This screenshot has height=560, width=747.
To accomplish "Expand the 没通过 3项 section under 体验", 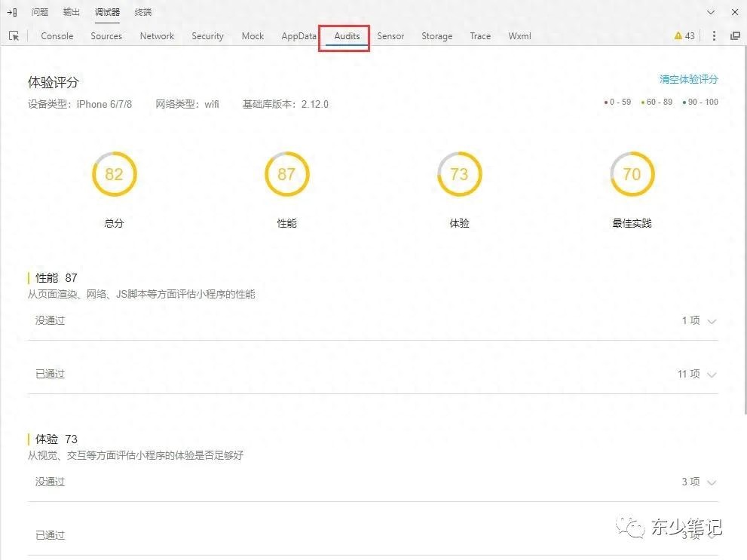I will (x=700, y=482).
